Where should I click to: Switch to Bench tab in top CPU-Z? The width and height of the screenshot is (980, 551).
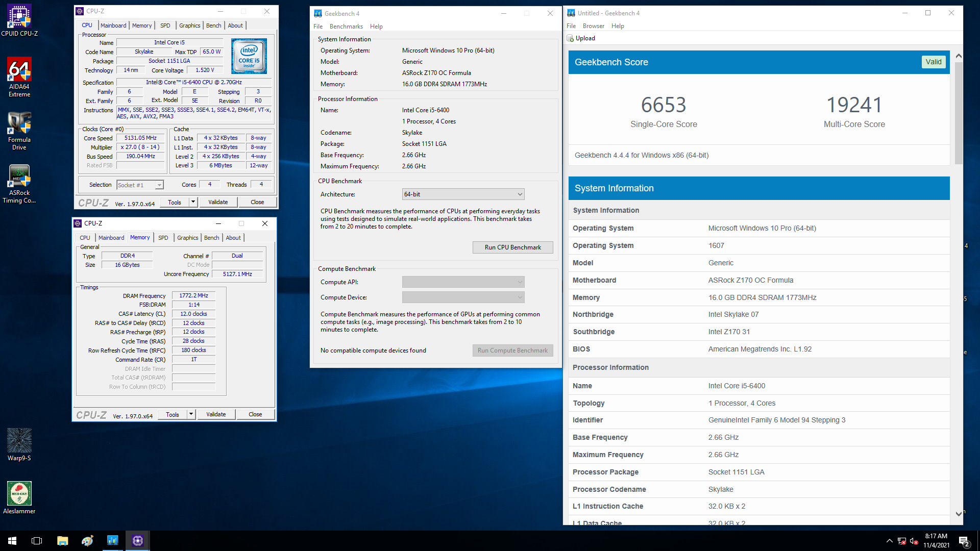(x=214, y=26)
